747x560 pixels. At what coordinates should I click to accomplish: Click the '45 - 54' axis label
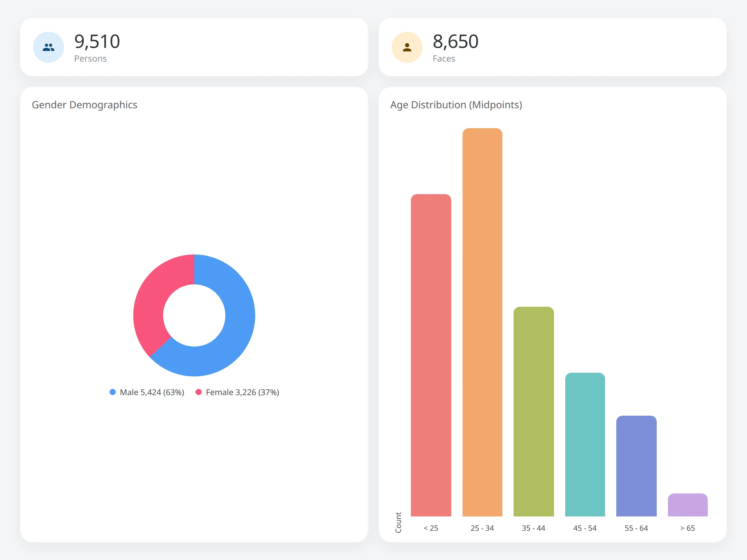[585, 528]
